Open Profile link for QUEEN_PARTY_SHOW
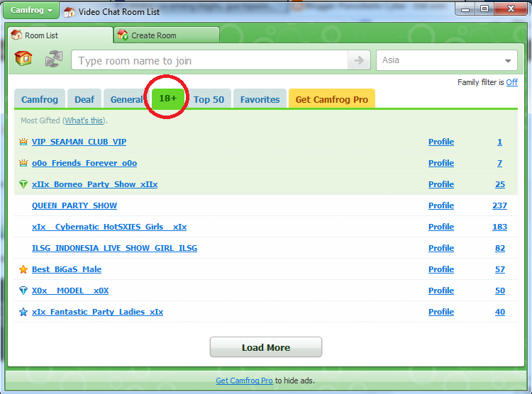The width and height of the screenshot is (532, 394). tap(441, 206)
